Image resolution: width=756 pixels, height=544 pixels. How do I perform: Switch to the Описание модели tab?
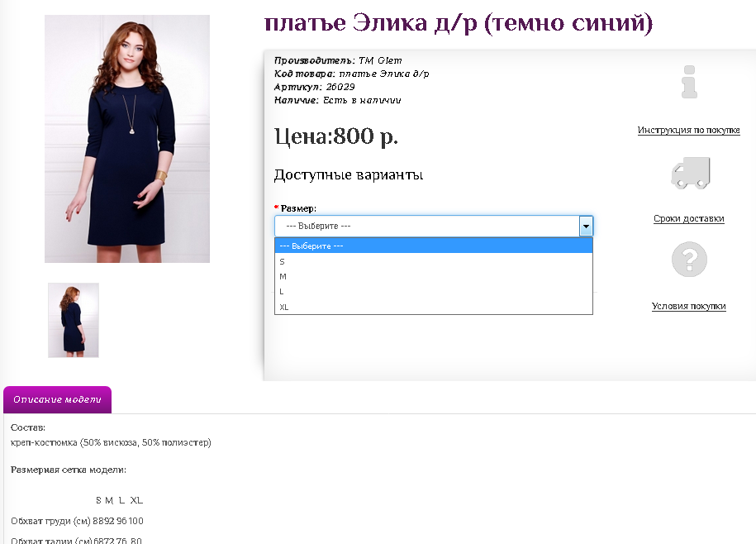(x=57, y=400)
